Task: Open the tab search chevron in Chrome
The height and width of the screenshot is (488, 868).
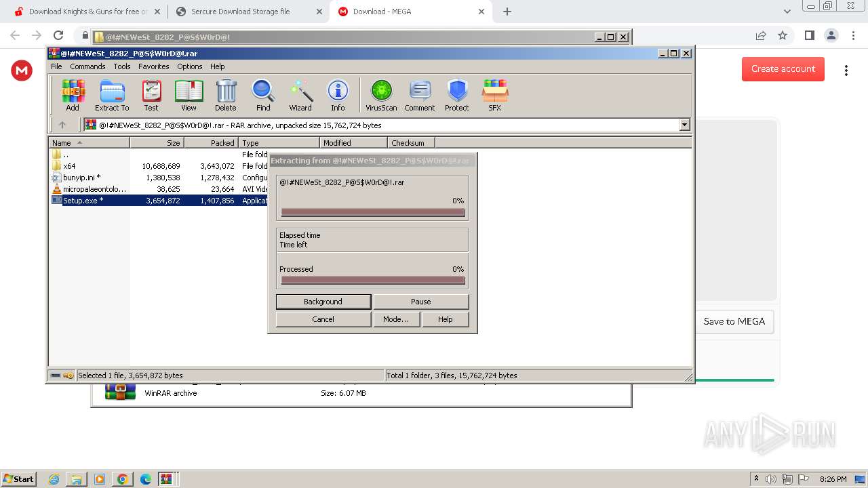Action: [x=787, y=12]
